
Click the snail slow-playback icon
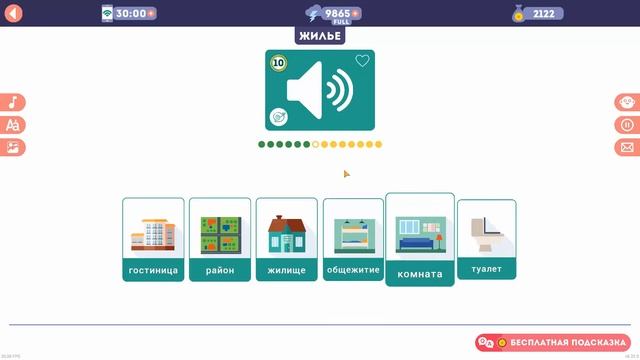click(279, 117)
